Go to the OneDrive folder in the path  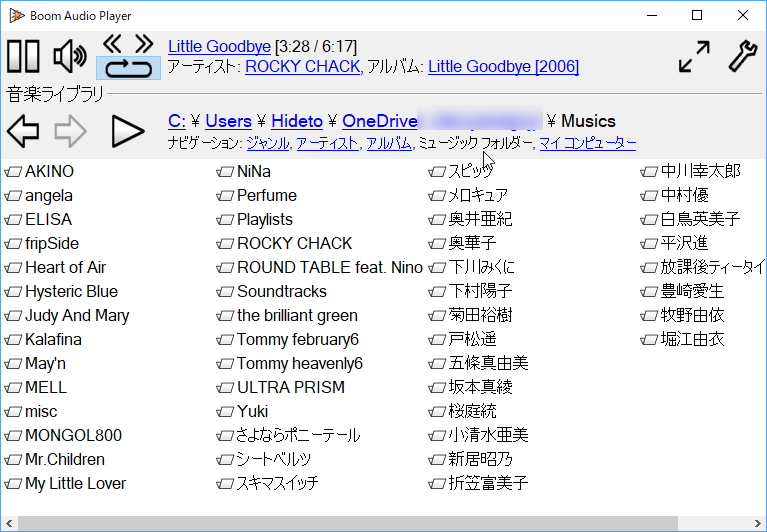380,121
